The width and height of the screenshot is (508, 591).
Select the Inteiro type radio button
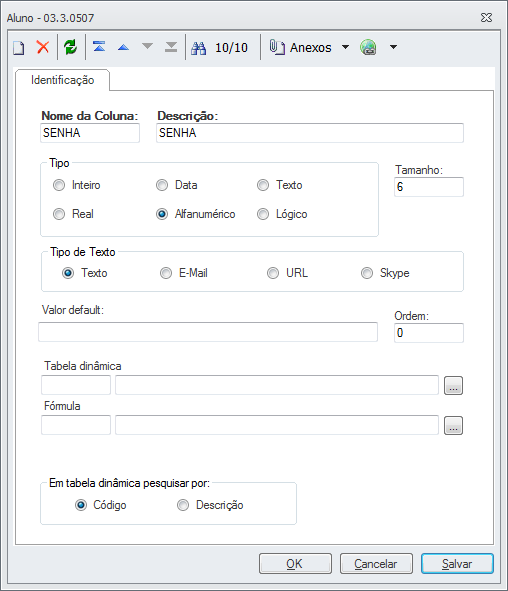coord(59,185)
